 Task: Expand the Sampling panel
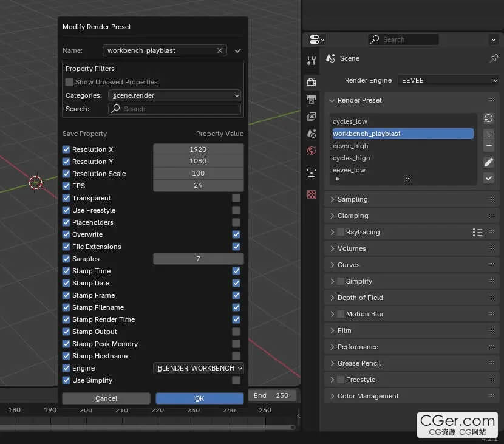pyautogui.click(x=353, y=199)
